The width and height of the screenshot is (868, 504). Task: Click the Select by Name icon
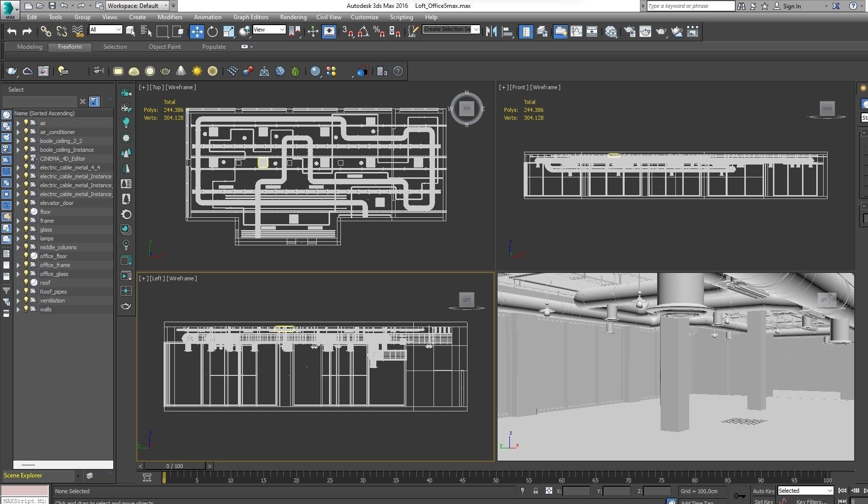(x=146, y=32)
